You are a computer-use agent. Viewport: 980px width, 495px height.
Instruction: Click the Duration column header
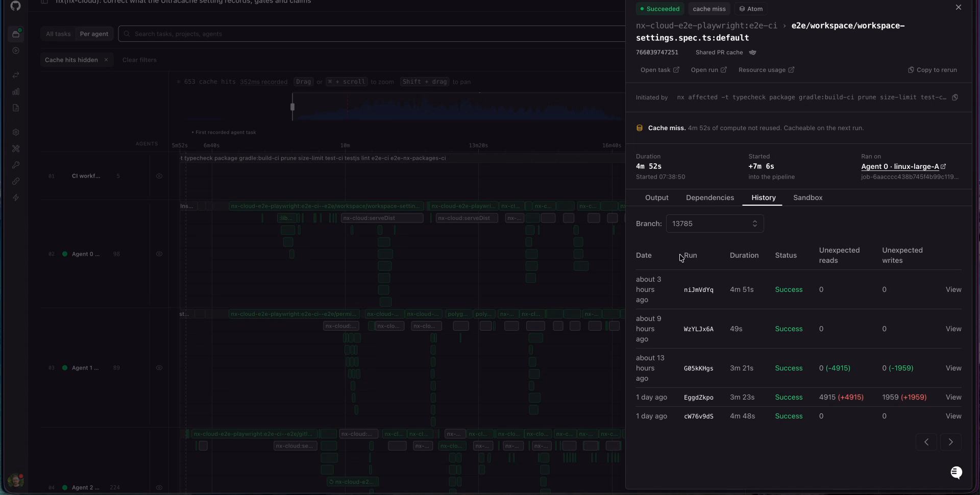point(744,255)
